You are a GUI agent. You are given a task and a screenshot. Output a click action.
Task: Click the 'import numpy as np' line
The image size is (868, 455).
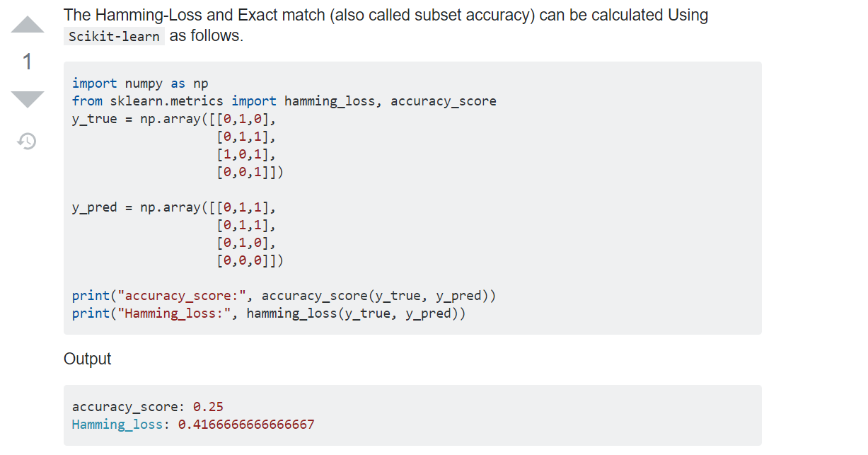pyautogui.click(x=140, y=83)
